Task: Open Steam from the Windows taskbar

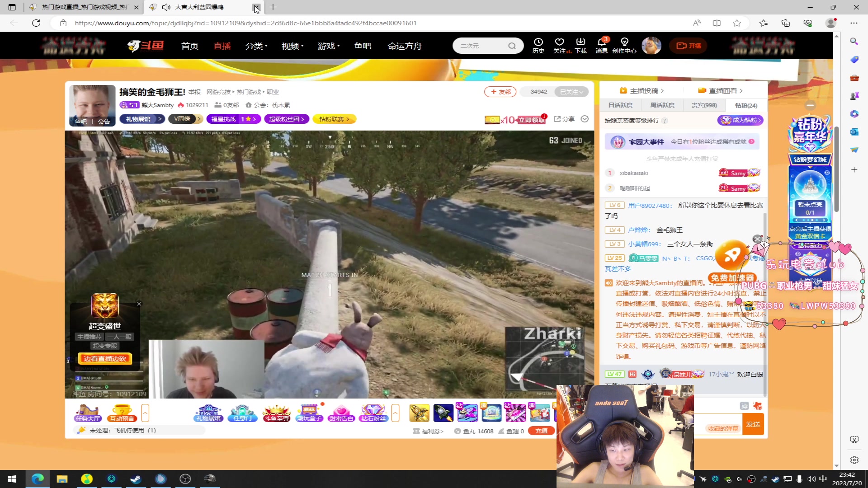Action: click(x=136, y=479)
